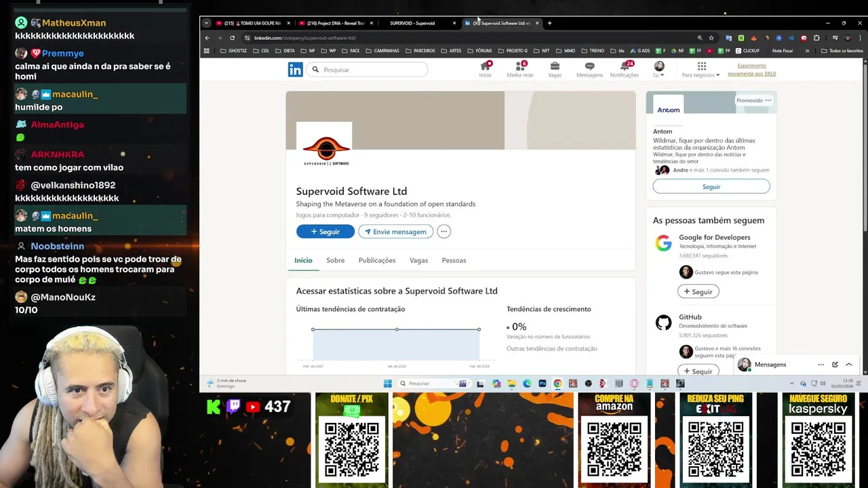Open the LinkedIn home logo

(295, 69)
